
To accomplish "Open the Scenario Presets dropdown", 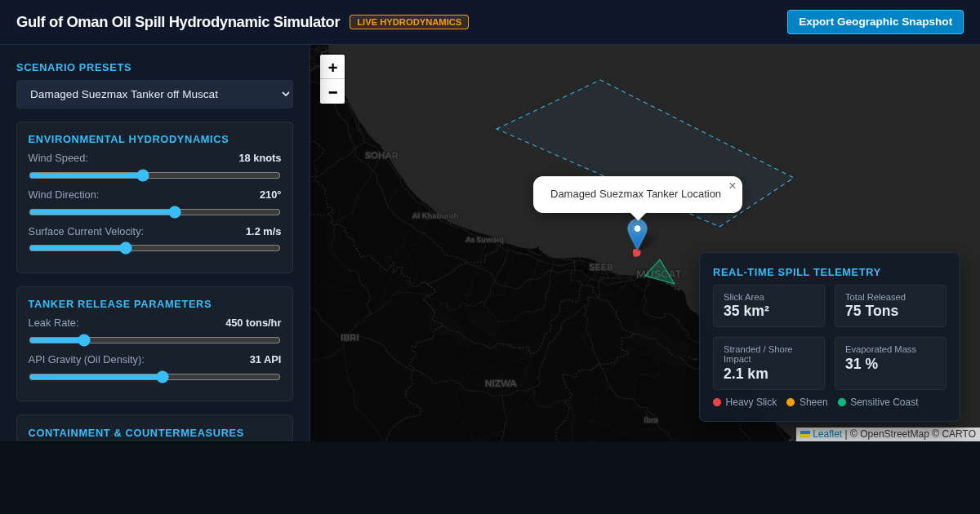I will (x=154, y=94).
